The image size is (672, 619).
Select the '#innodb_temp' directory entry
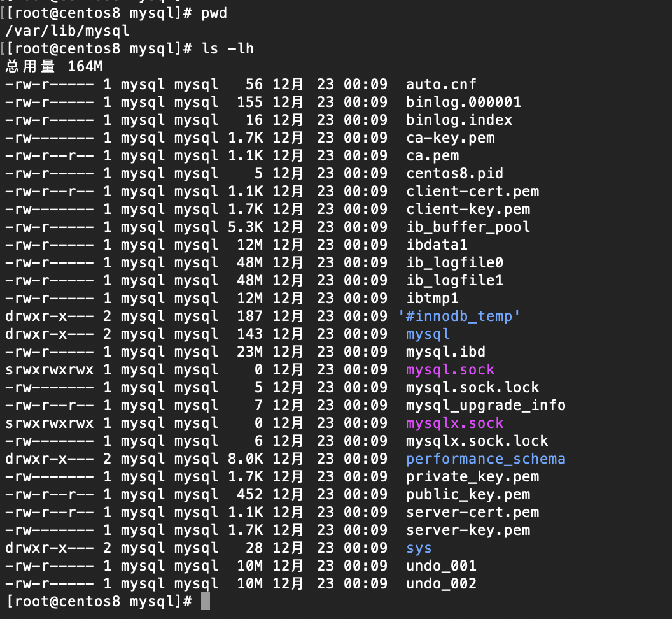point(459,316)
